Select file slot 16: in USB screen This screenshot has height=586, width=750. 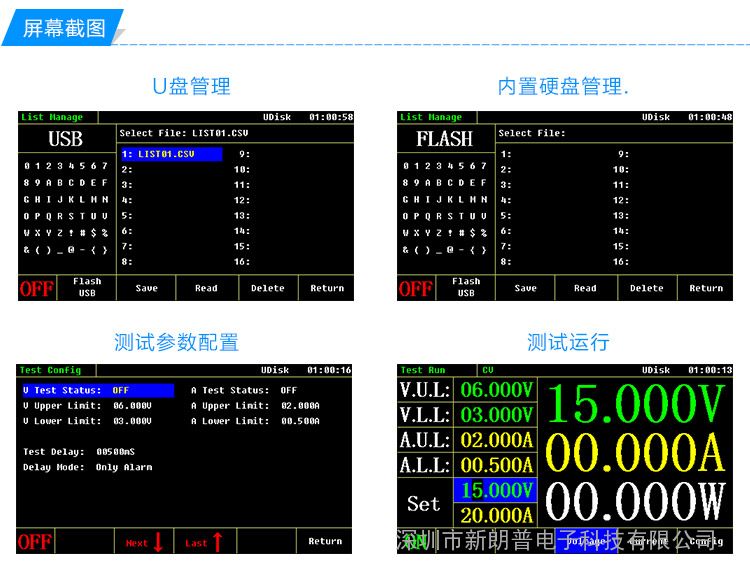242,262
